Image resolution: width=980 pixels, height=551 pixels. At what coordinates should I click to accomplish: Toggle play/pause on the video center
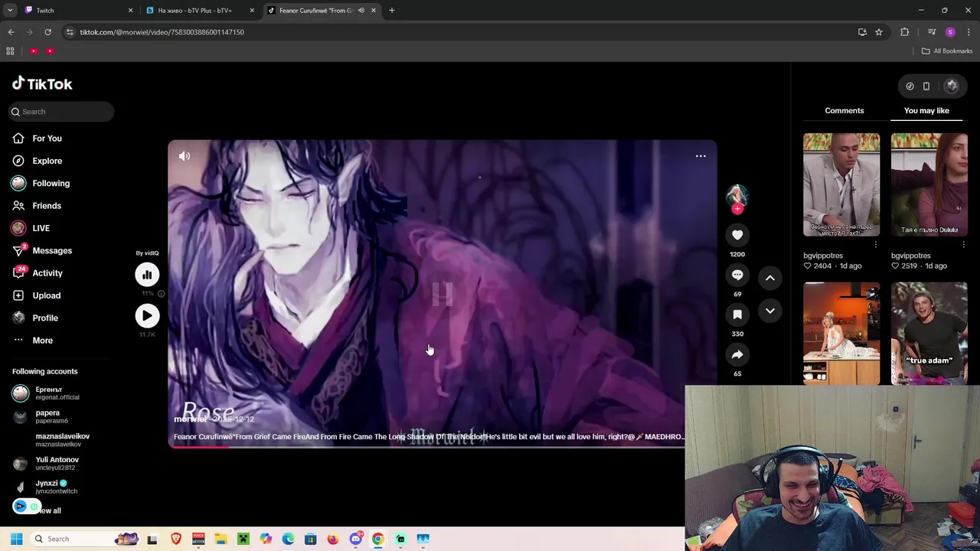[x=443, y=294]
